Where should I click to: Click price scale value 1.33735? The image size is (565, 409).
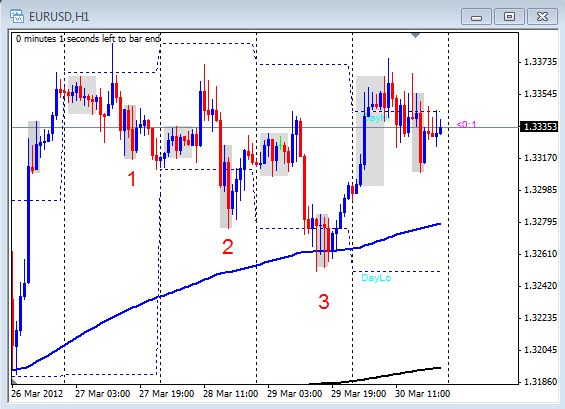tap(540, 62)
